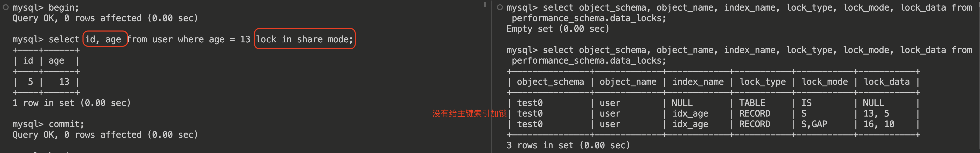Click the '16, 10' lock data cell
This screenshot has height=153, width=980.
click(878, 124)
